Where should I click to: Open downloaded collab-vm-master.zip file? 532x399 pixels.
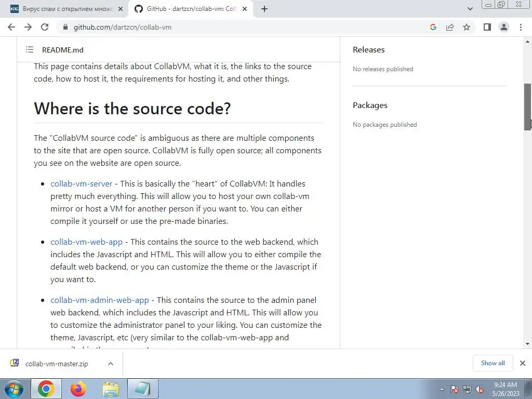pos(57,364)
